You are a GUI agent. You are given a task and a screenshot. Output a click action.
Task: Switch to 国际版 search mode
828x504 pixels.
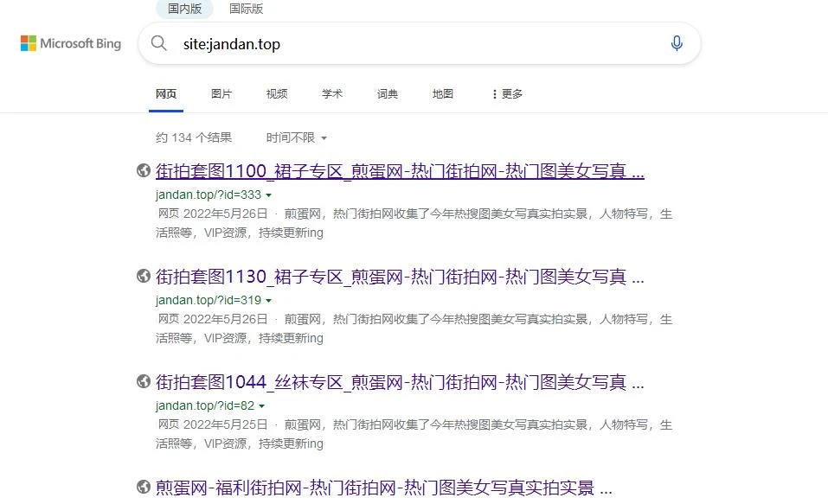point(246,9)
